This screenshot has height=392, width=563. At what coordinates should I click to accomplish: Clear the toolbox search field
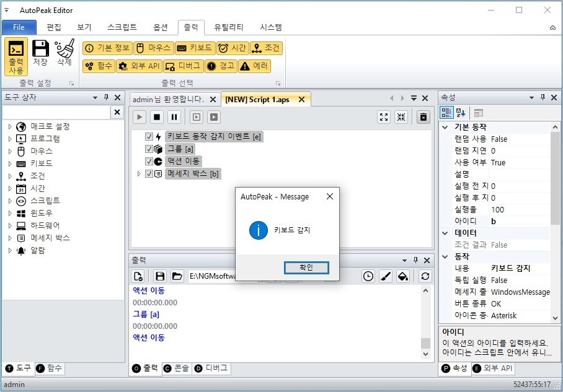pos(117,112)
